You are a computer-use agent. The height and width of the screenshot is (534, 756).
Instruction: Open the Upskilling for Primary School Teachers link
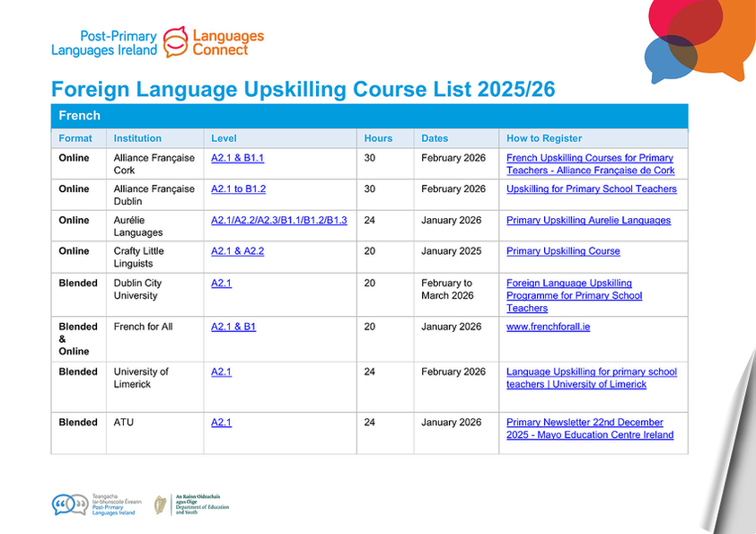pos(591,189)
